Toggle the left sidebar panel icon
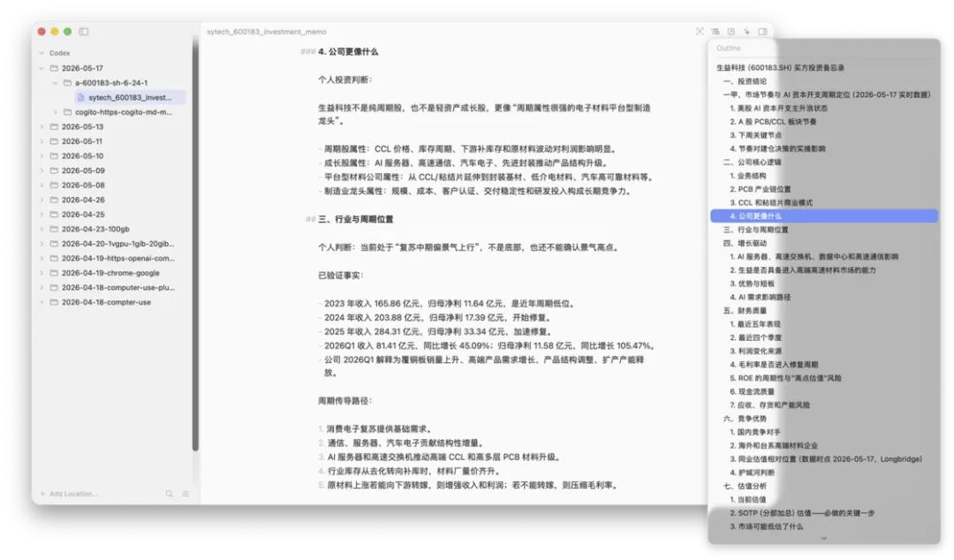 click(x=84, y=32)
